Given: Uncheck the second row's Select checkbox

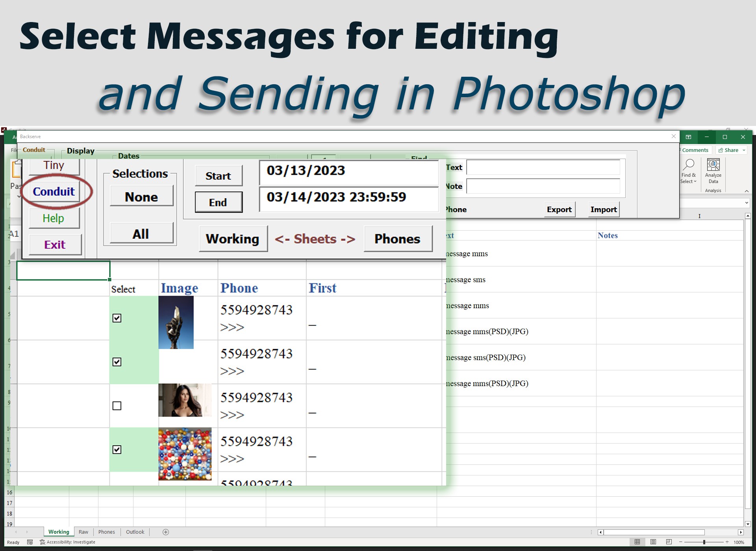Looking at the screenshot, I should tap(117, 362).
